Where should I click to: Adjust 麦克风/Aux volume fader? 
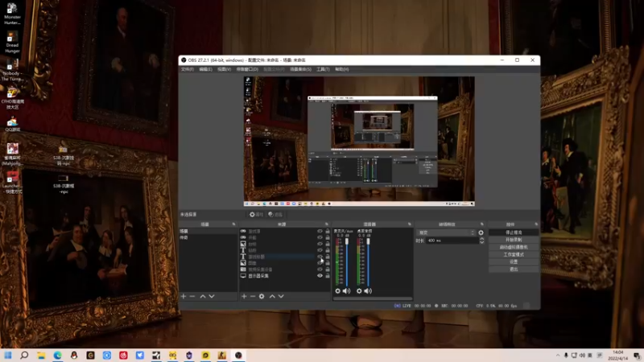coord(347,241)
